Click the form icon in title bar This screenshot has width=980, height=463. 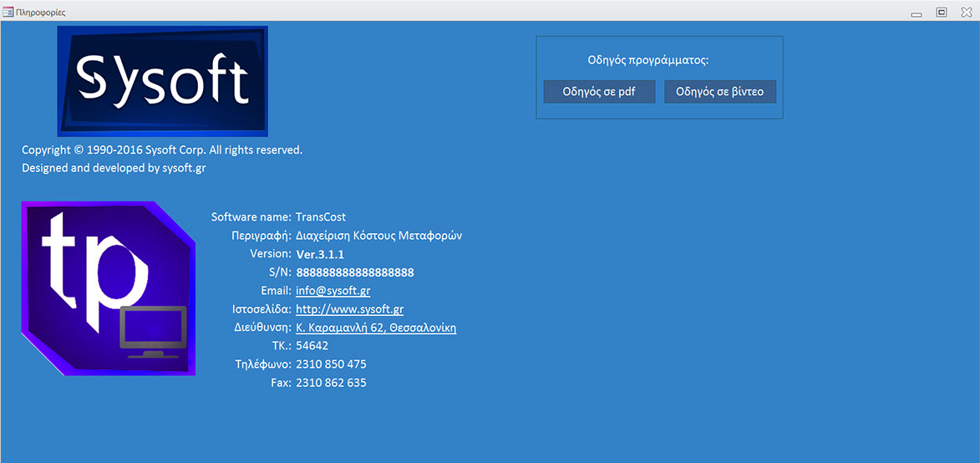8,13
